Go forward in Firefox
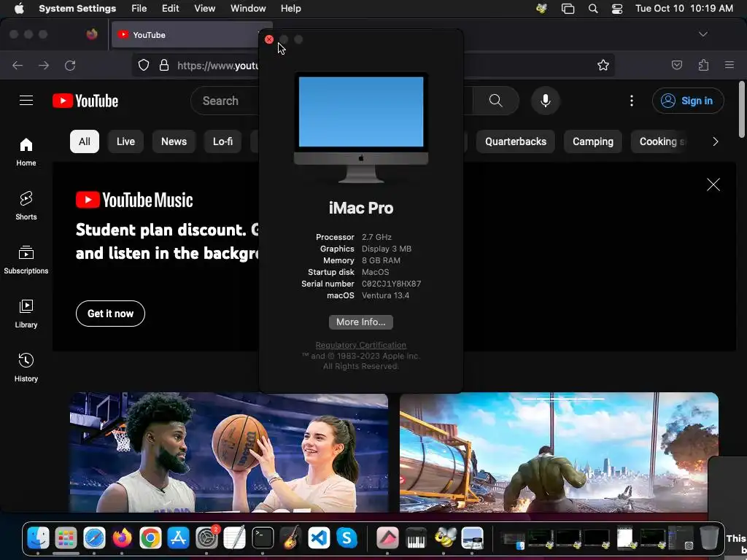Image resolution: width=747 pixels, height=560 pixels. click(x=44, y=65)
